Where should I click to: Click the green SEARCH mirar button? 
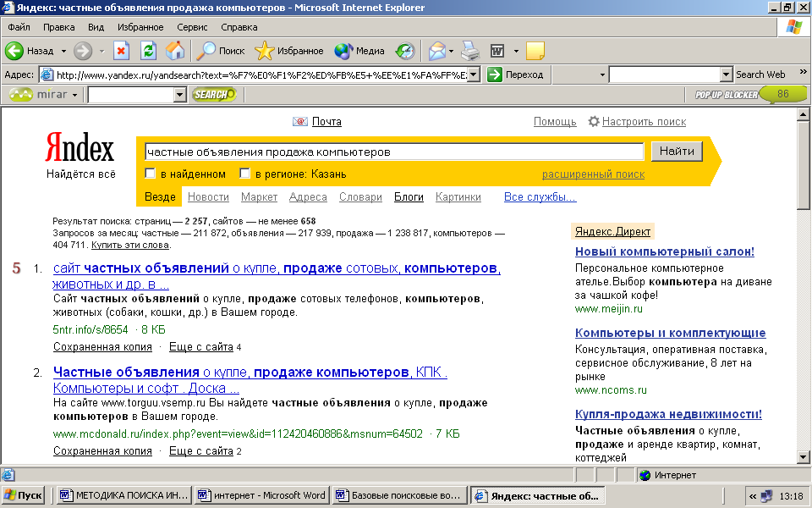pyautogui.click(x=214, y=94)
